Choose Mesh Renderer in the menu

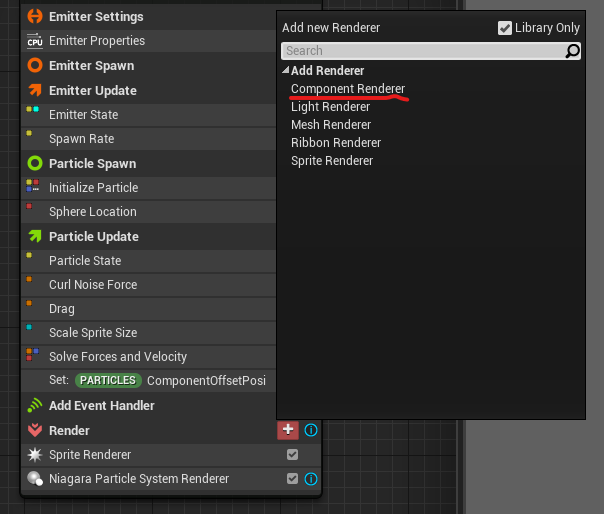tap(331, 125)
